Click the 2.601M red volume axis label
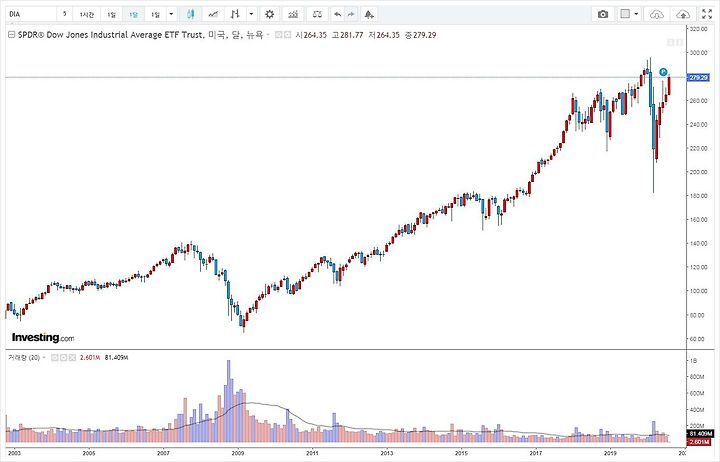 coord(700,442)
